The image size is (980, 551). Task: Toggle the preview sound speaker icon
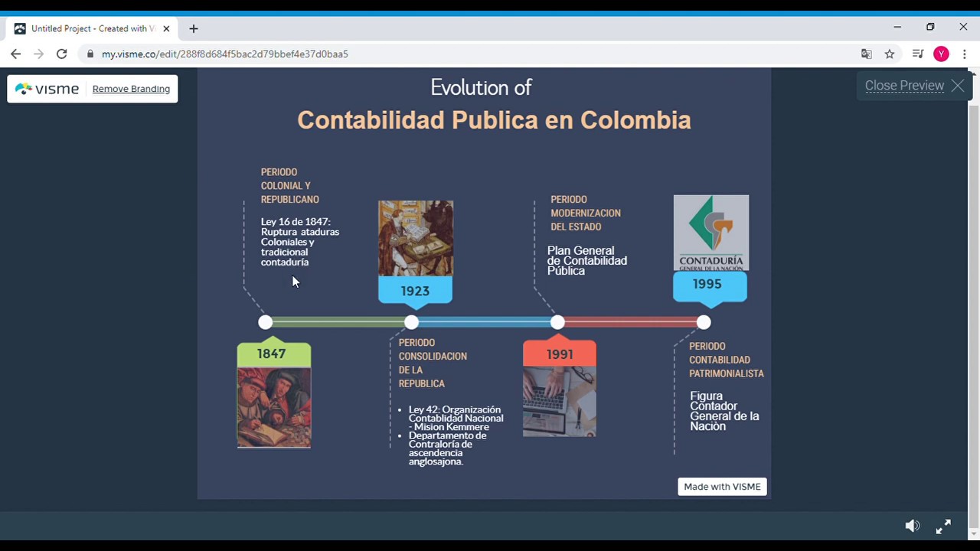pos(912,526)
